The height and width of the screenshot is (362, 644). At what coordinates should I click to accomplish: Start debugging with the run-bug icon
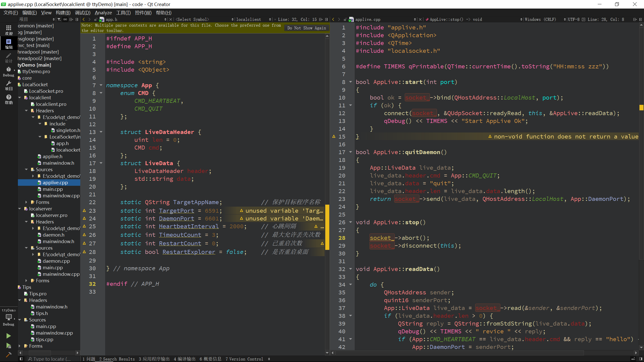[x=9, y=346]
